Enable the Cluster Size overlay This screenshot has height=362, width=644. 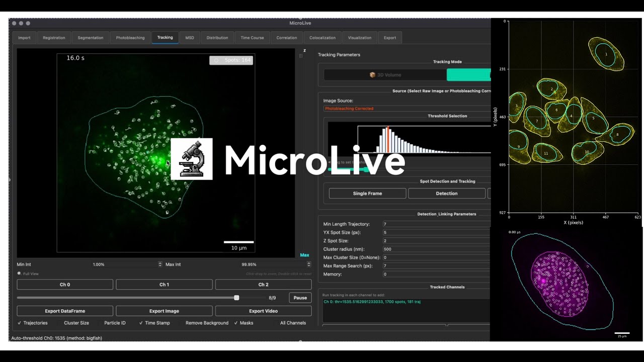73,323
